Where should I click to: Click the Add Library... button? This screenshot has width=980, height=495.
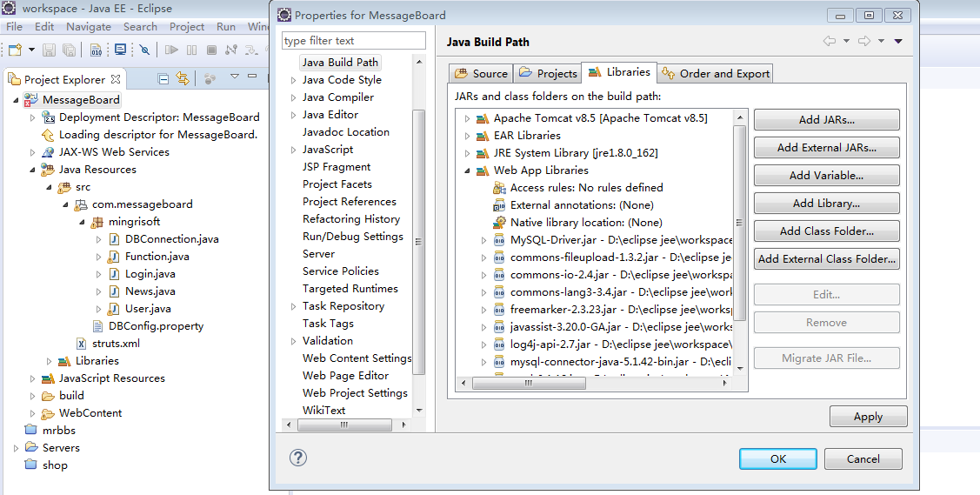pyautogui.click(x=826, y=203)
